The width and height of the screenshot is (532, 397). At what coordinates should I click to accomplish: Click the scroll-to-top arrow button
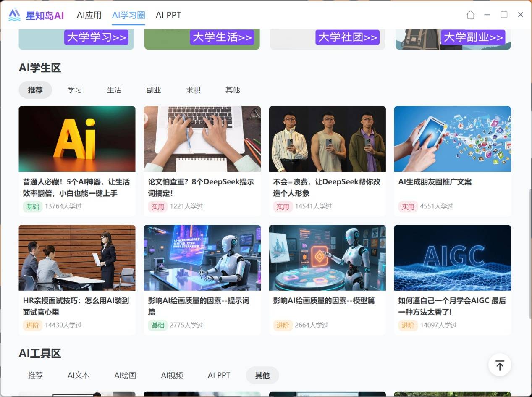499,365
